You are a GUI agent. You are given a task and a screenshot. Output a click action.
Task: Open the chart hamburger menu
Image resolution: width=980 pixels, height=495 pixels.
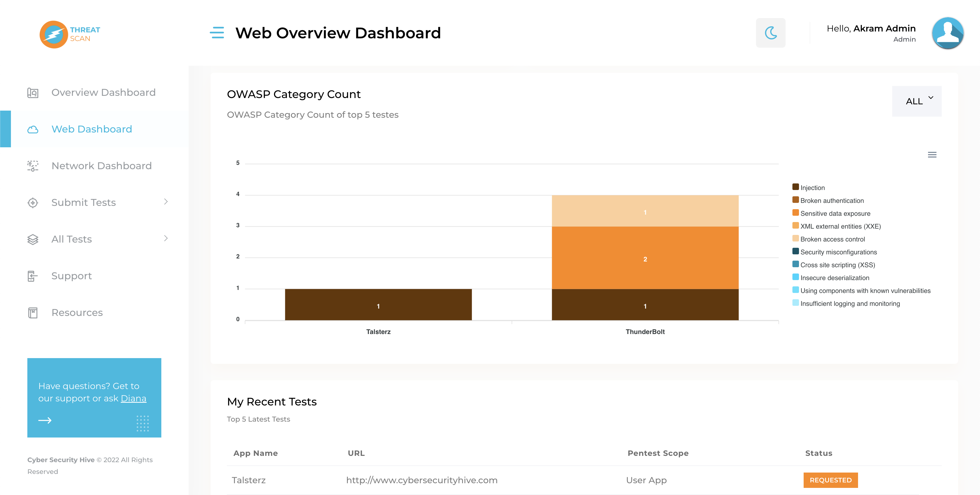pyautogui.click(x=932, y=155)
